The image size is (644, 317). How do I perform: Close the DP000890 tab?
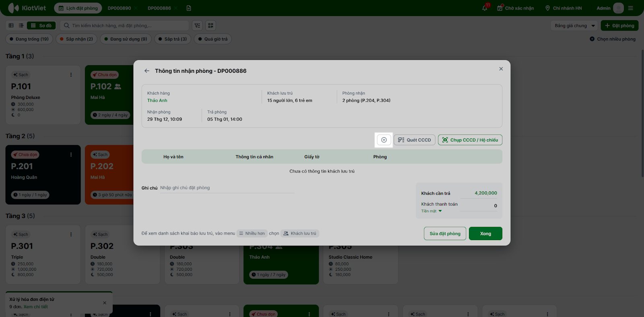(x=136, y=8)
